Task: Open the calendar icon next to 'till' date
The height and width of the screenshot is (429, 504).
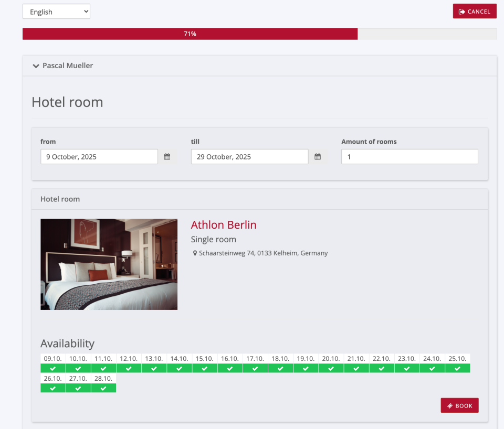Action: tap(318, 156)
